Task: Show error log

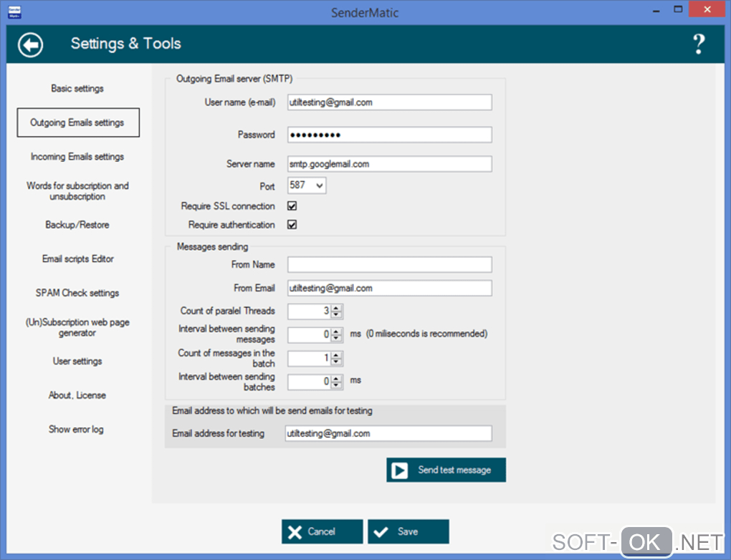Action: [x=76, y=429]
